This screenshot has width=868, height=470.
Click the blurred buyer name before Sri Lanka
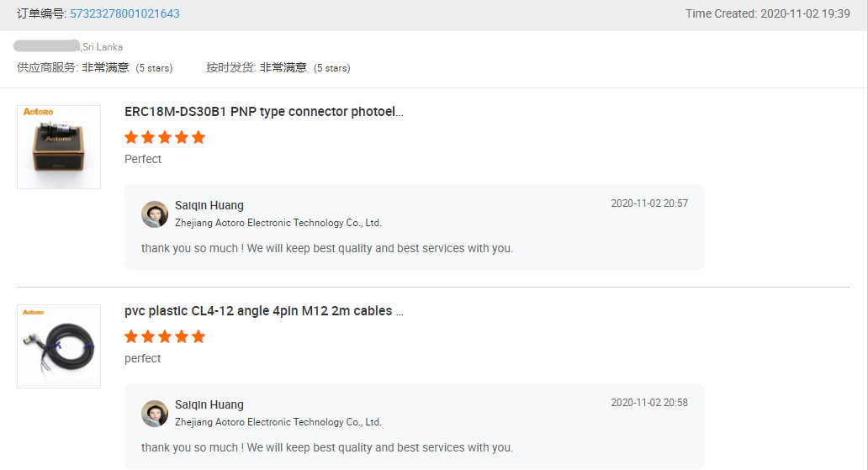point(46,46)
